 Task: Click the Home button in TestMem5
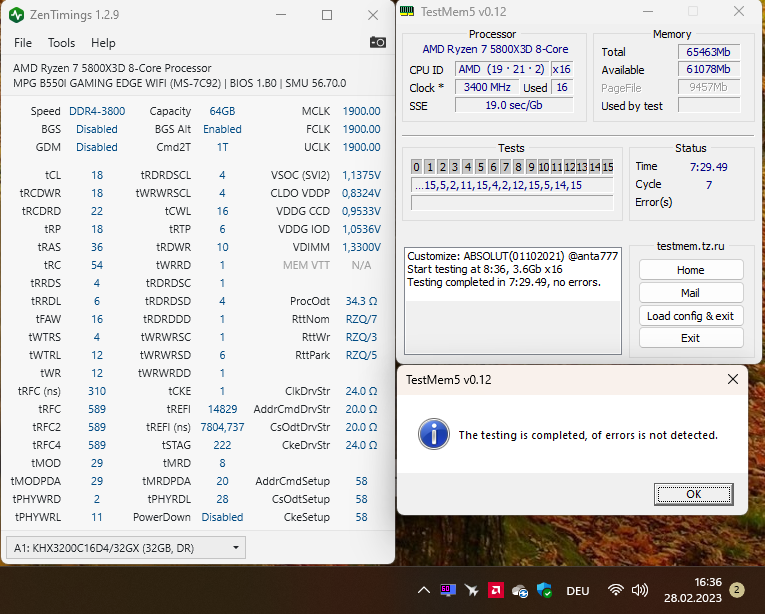tap(691, 270)
